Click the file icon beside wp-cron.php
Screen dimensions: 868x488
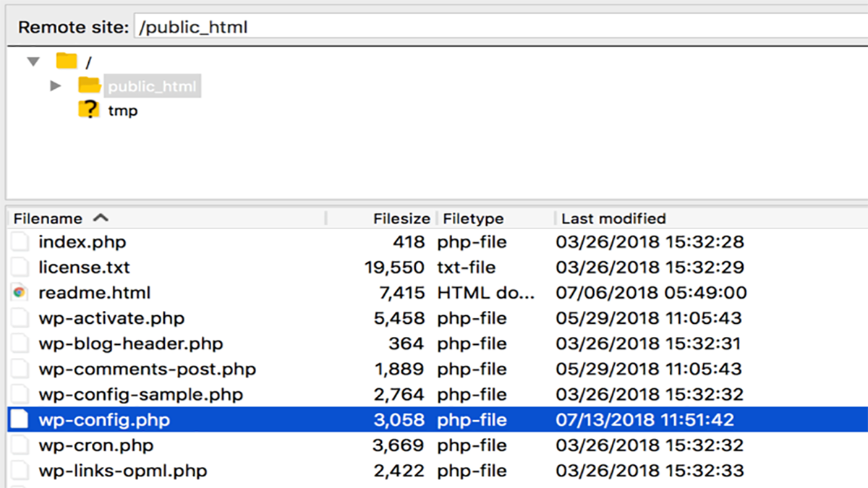point(20,445)
